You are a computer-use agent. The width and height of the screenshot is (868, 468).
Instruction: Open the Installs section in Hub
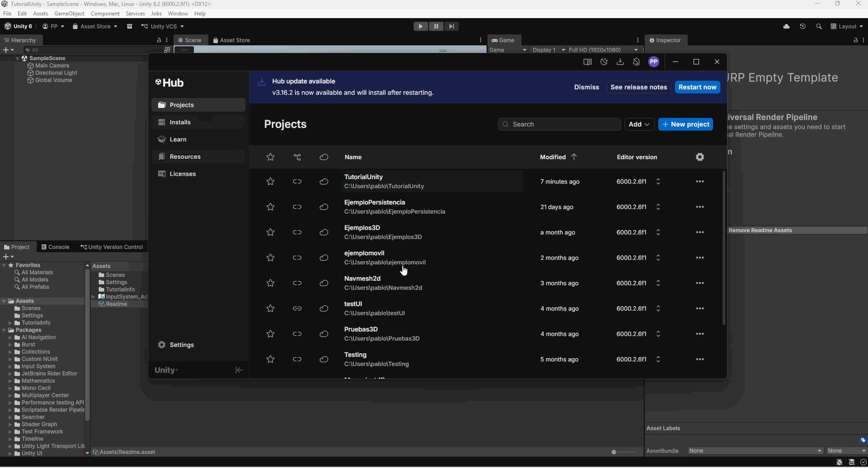click(180, 122)
